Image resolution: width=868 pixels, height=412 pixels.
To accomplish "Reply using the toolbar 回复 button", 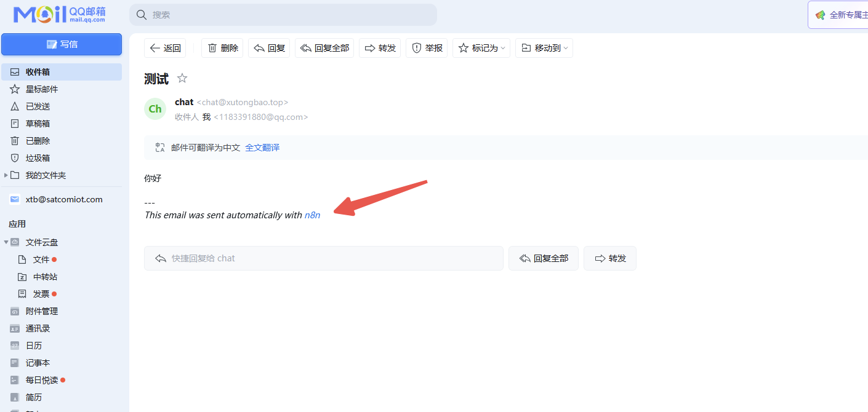I will [x=269, y=48].
